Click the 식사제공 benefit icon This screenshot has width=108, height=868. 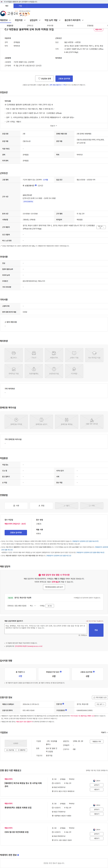click(74, 371)
